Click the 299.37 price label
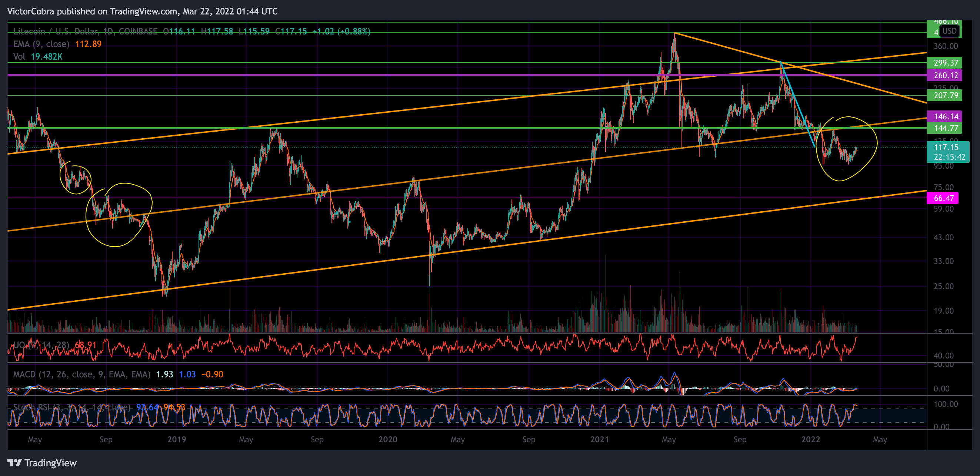Screen dimensions: 980x476 point(944,62)
